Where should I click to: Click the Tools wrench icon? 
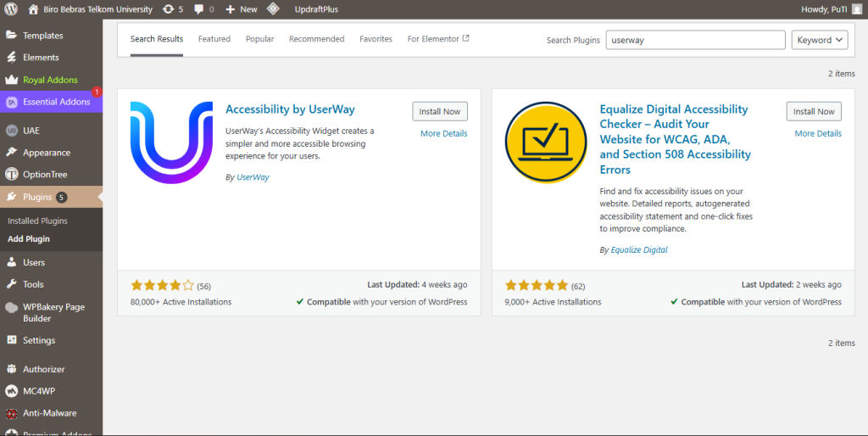12,284
